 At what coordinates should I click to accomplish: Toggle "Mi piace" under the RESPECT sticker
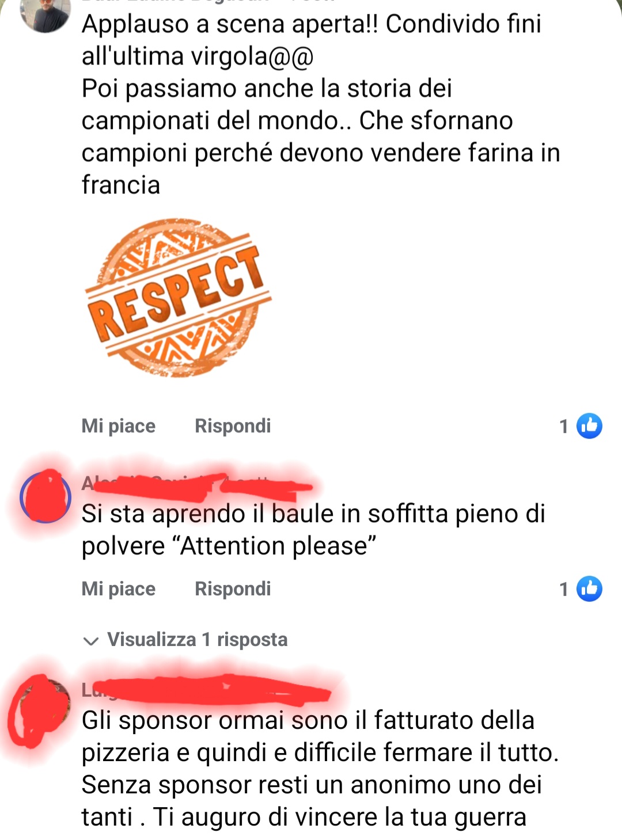point(119,426)
